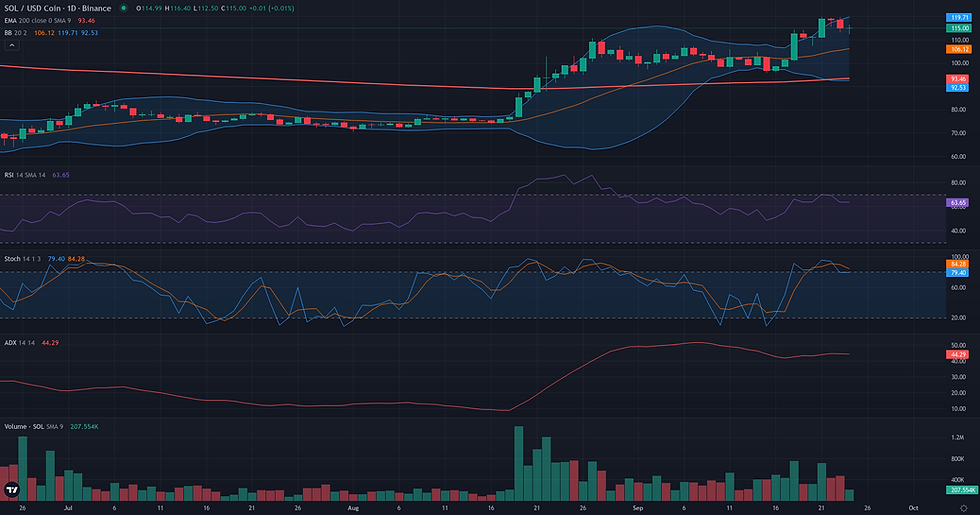Click the 119.71 upper band price scale label

point(959,18)
